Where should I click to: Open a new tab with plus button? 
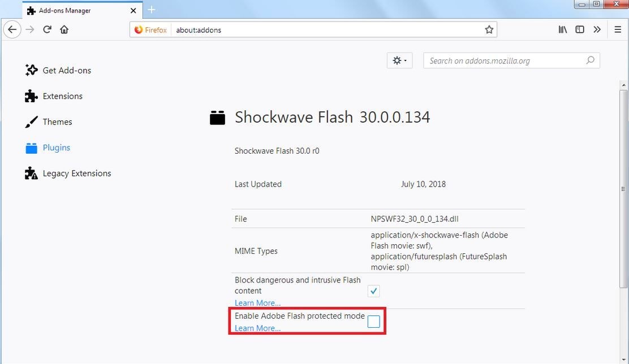(x=151, y=10)
